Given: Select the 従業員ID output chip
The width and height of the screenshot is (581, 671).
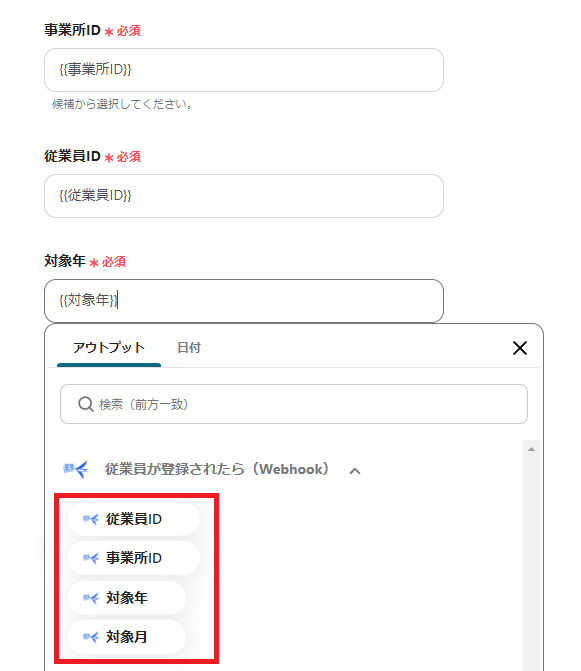Looking at the screenshot, I should [133, 519].
